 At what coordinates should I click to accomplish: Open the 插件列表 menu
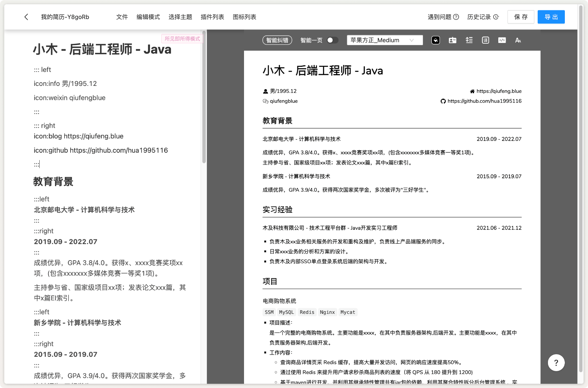click(212, 17)
